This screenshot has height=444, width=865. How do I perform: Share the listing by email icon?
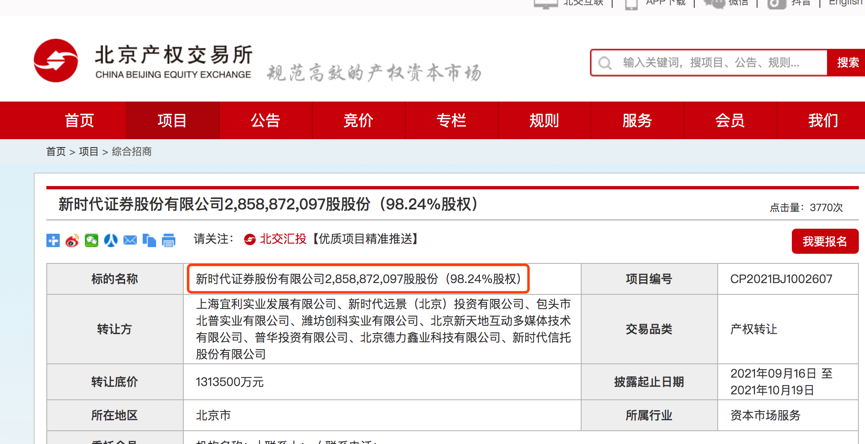pos(130,240)
